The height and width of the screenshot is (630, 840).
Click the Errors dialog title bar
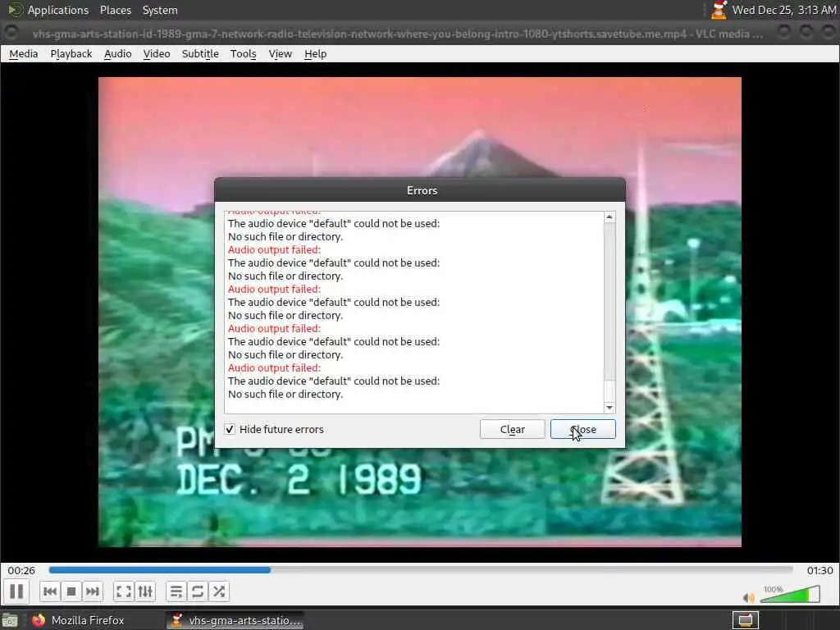coord(420,190)
